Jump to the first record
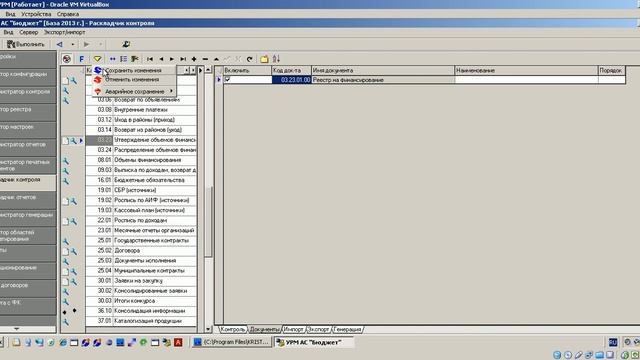Screen dimensions: 640x360 click(x=150, y=59)
